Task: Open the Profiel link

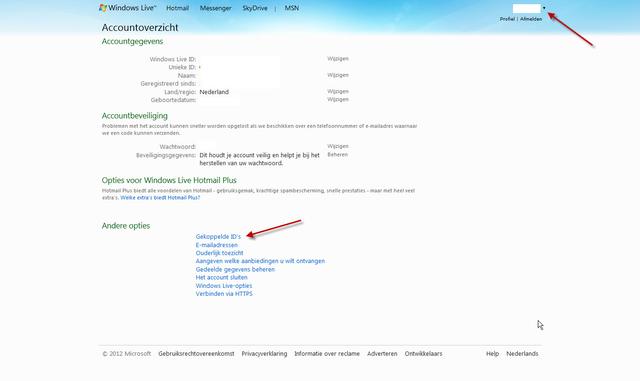Action: [507, 19]
